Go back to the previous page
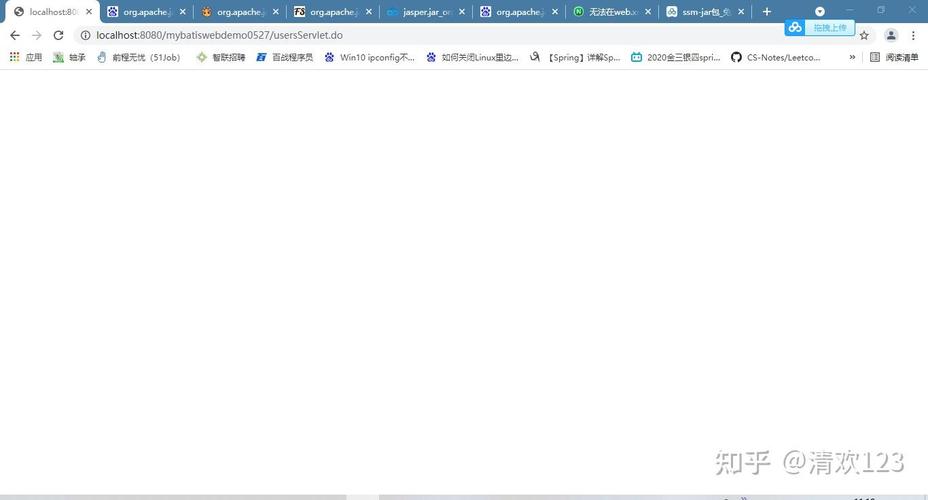This screenshot has width=928, height=500. 15,36
